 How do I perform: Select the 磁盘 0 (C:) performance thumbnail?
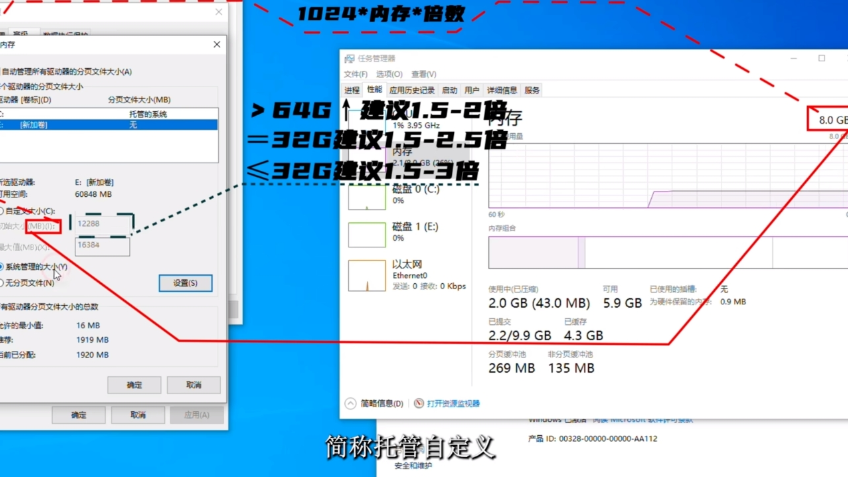tap(368, 195)
